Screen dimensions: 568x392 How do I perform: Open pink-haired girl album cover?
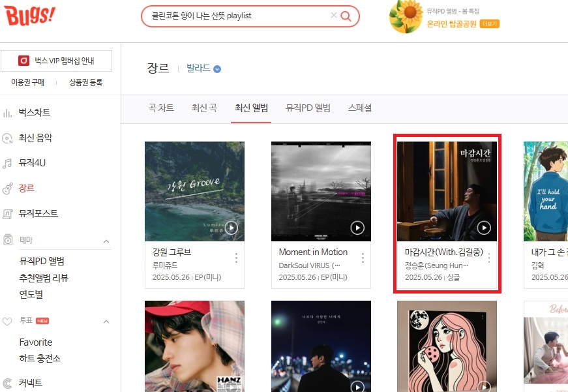447,346
